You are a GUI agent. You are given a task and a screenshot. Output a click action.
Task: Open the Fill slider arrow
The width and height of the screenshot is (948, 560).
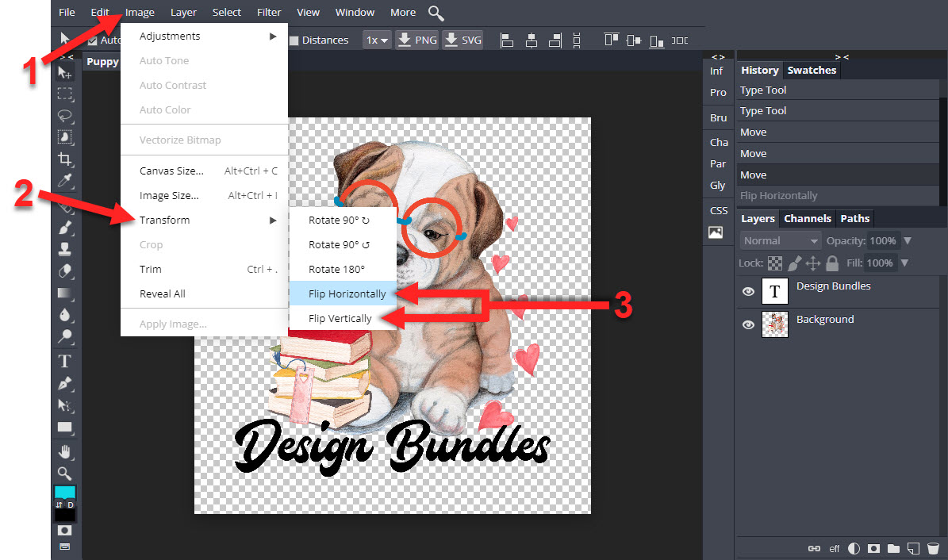[904, 263]
